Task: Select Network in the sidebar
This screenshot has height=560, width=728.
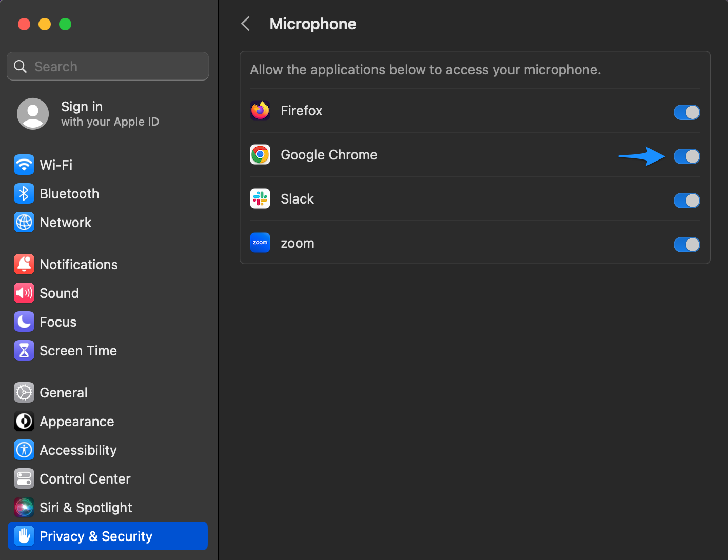Action: coord(66,223)
